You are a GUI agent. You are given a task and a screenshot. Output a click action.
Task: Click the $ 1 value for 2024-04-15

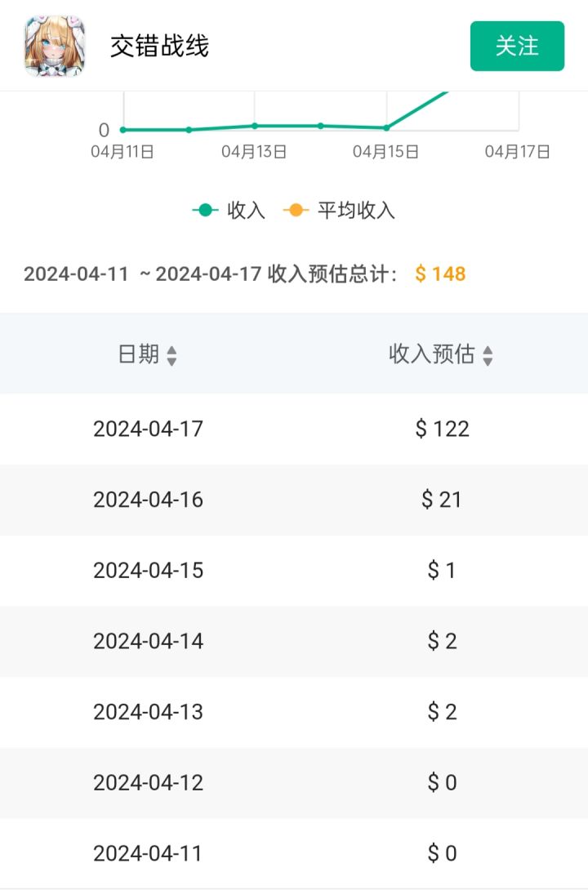click(x=442, y=570)
